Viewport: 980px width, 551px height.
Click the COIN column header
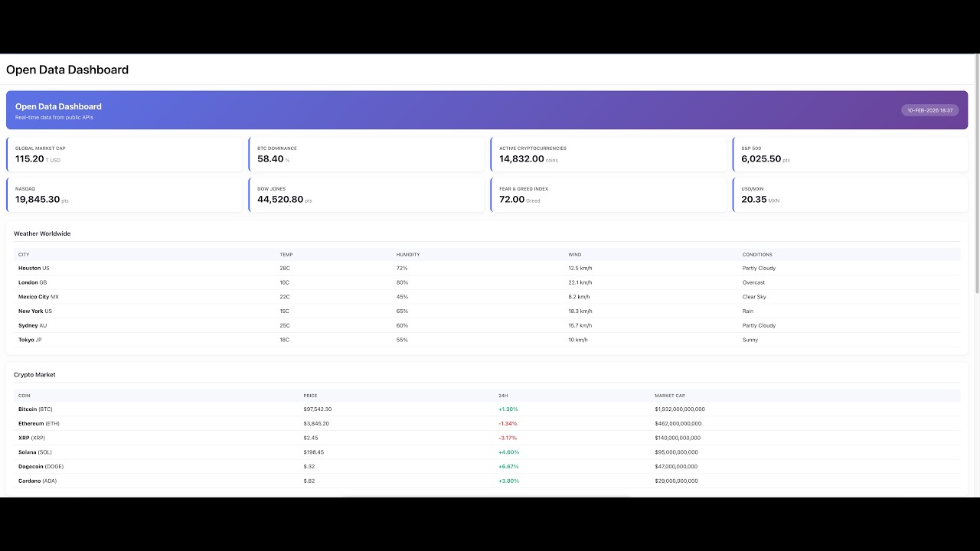24,396
